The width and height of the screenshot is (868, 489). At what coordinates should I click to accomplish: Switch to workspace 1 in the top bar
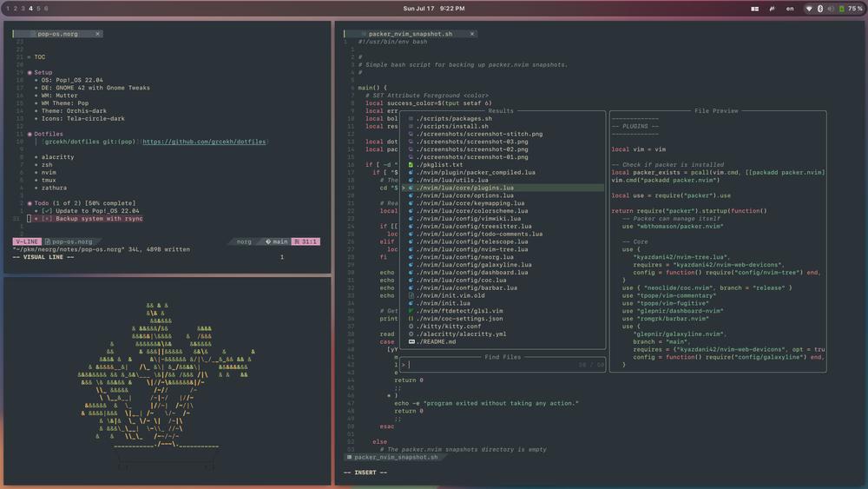coord(8,9)
